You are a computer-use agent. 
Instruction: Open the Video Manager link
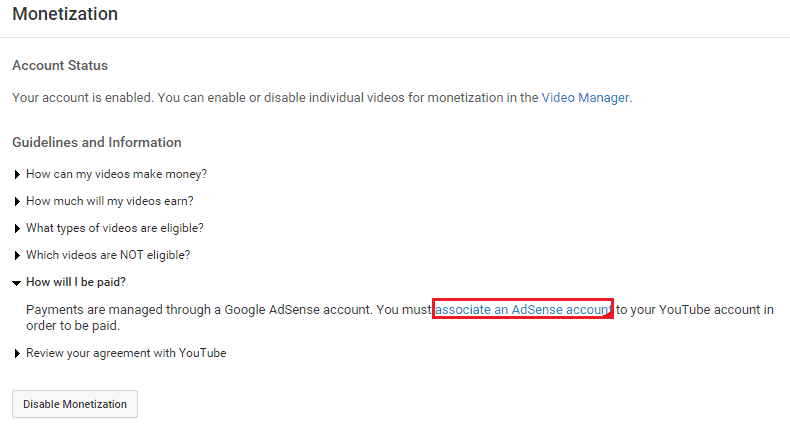pos(585,98)
